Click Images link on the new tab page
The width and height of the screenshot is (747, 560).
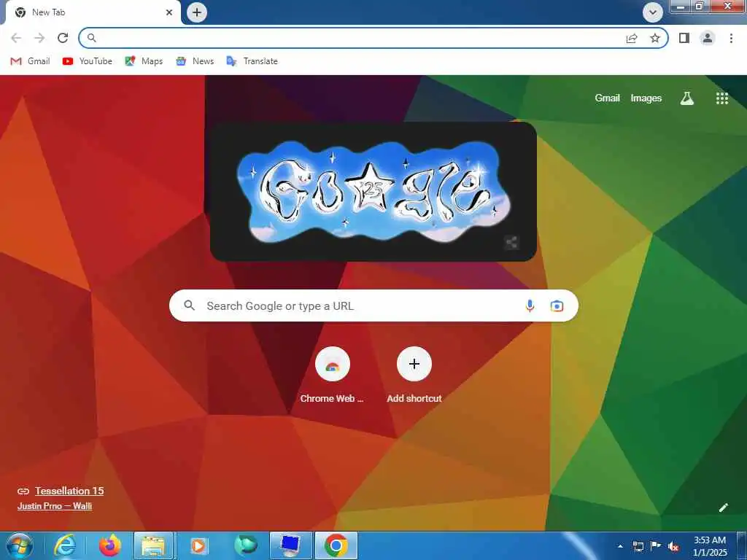pos(646,98)
